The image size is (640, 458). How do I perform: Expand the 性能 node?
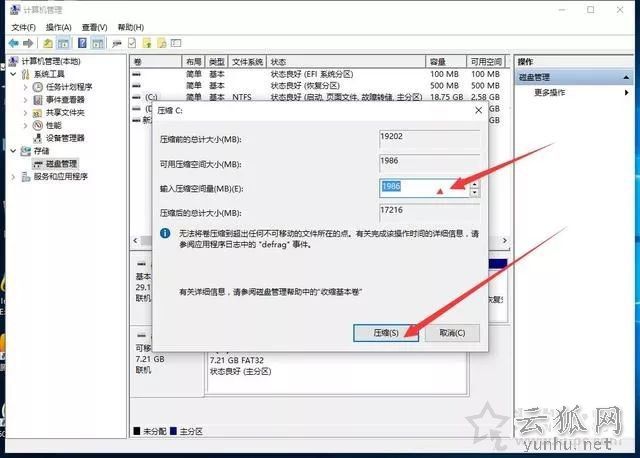25,125
